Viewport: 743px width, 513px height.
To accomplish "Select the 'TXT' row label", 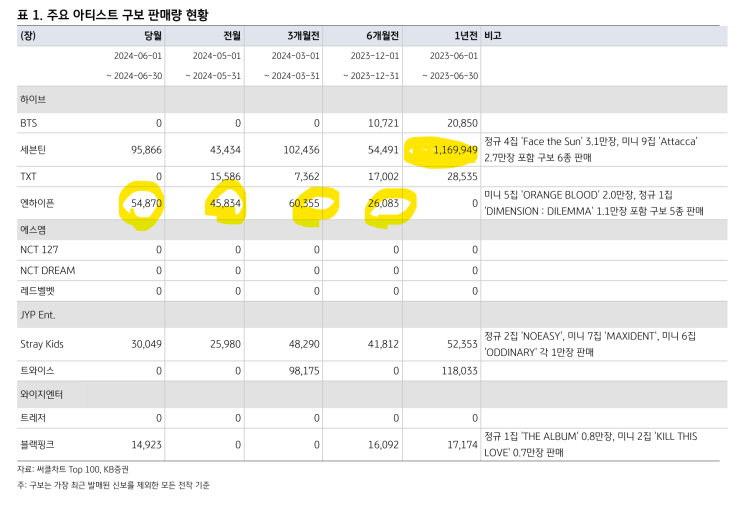I will click(28, 177).
